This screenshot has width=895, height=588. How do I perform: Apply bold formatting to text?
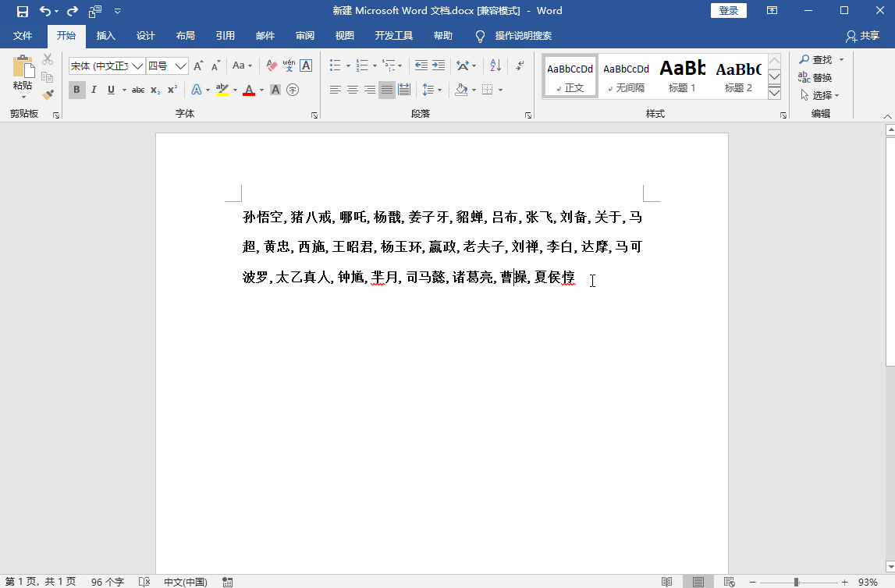pyautogui.click(x=76, y=90)
